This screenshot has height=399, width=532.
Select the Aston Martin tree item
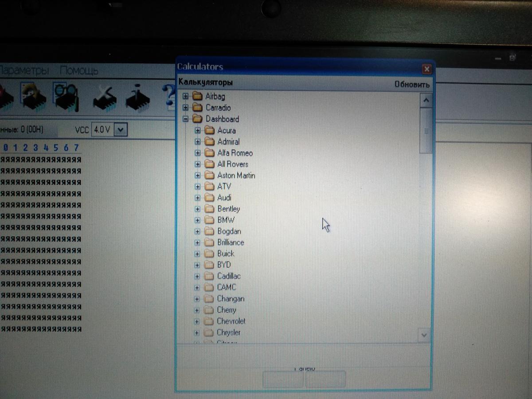click(236, 175)
